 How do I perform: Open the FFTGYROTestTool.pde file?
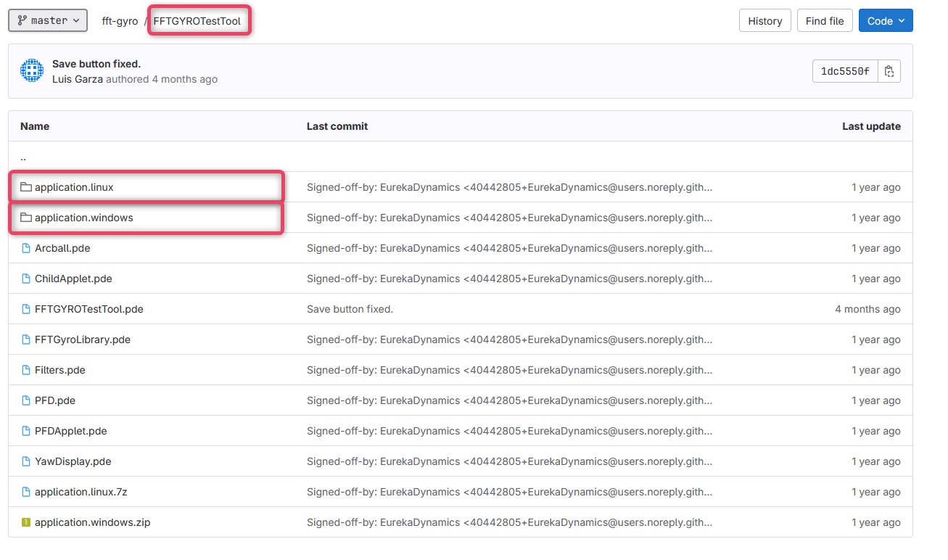[88, 309]
